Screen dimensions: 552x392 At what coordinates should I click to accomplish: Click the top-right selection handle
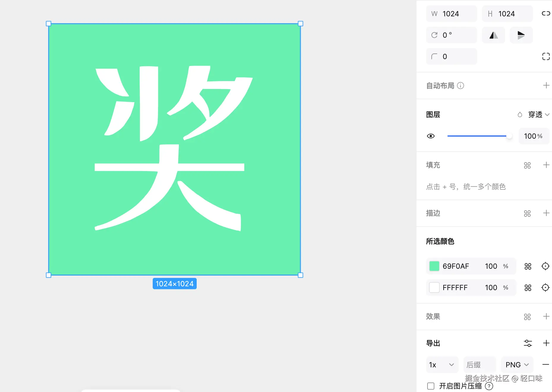pyautogui.click(x=300, y=24)
